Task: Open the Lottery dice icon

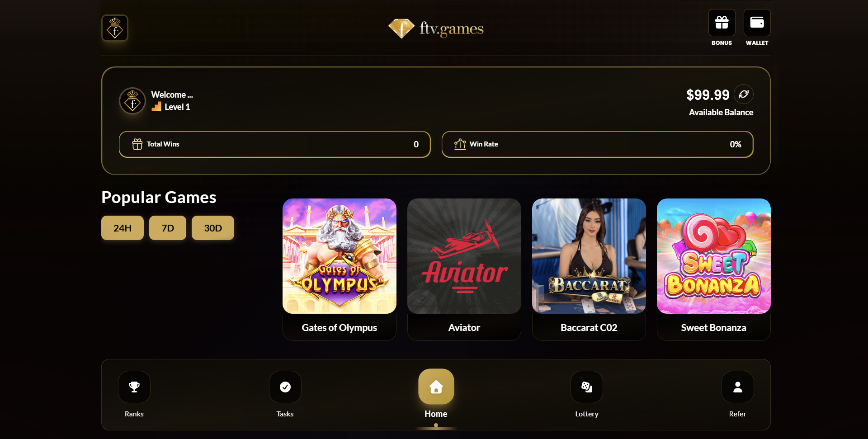Action: [587, 387]
